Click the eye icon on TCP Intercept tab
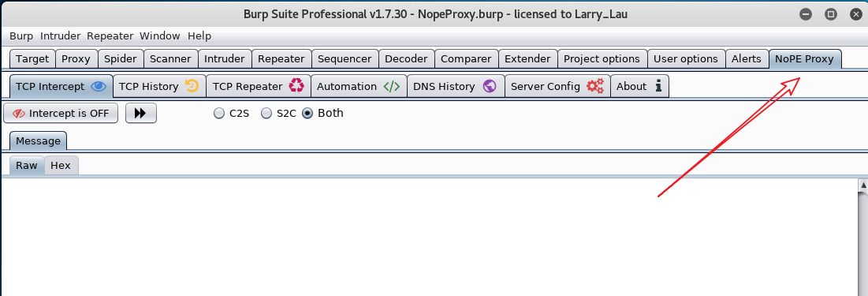868x296 pixels. pyautogui.click(x=99, y=87)
